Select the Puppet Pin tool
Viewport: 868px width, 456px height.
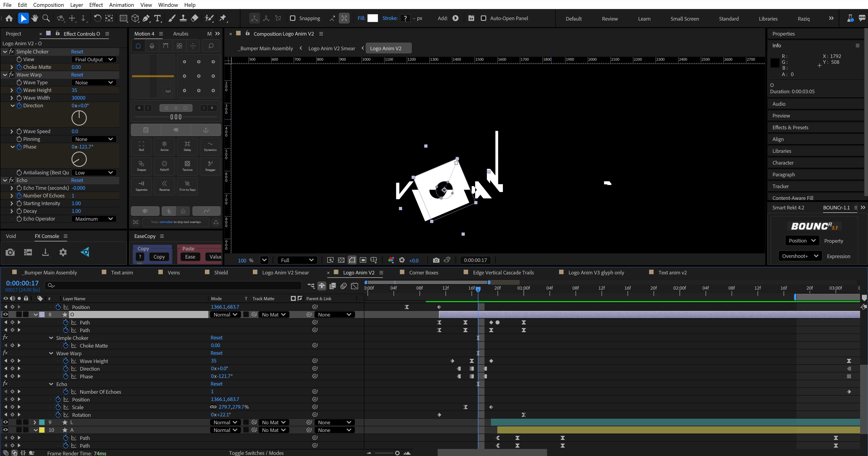[223, 18]
